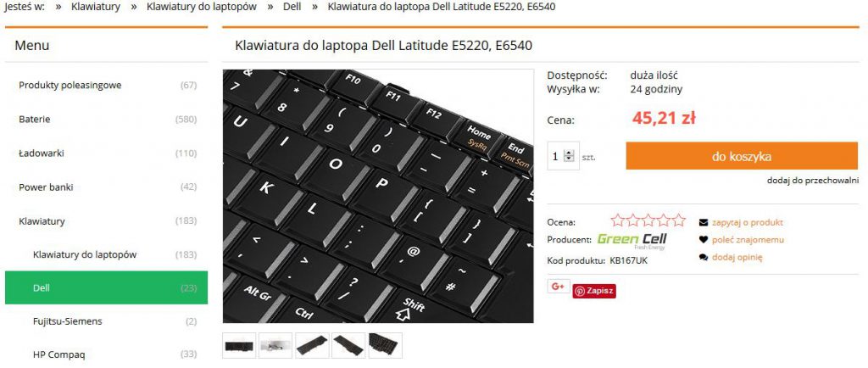The image size is (868, 368).
Task: Increase quantity with the stepper up arrow
Action: tap(568, 153)
